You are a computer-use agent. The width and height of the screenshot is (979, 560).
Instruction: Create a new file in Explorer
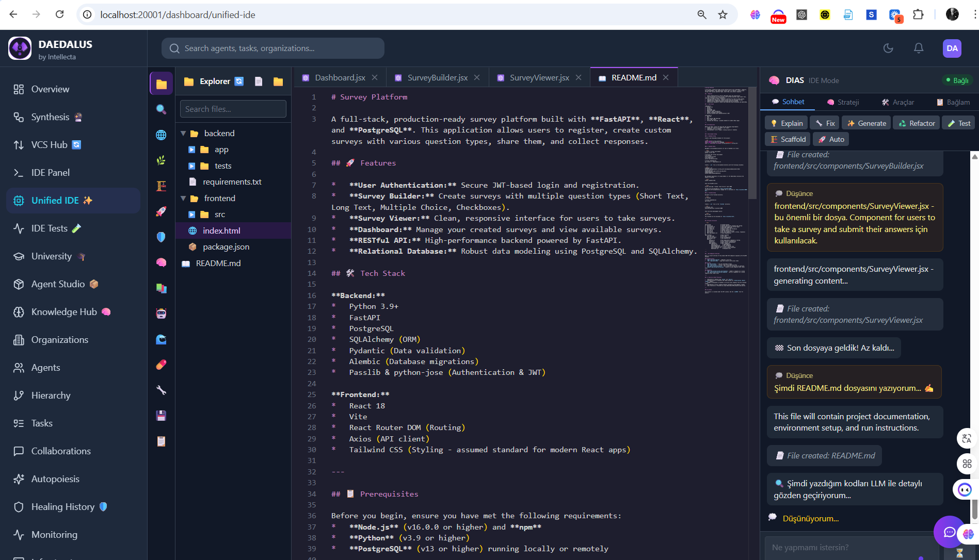click(x=259, y=81)
